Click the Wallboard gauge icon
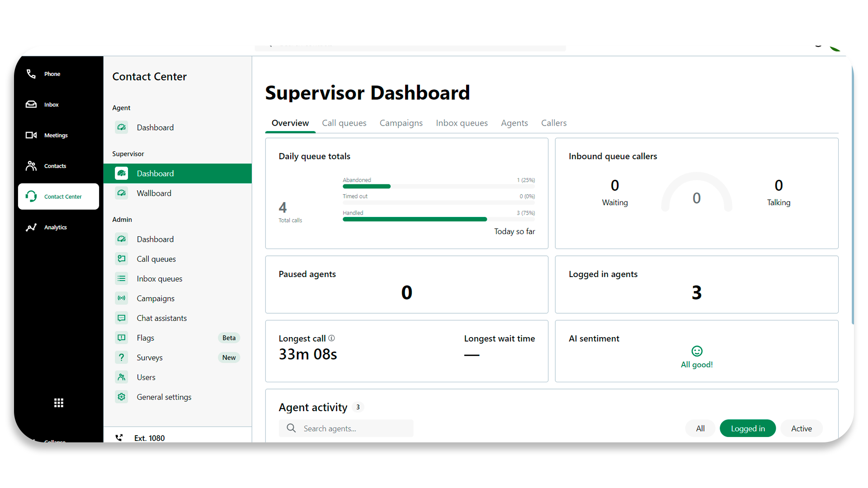Viewport: 868px width, 488px height. (x=122, y=193)
